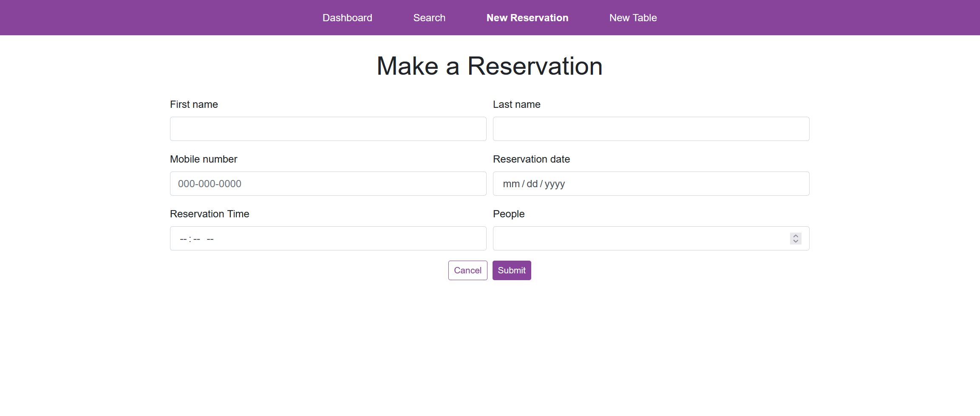Select New Reservation in the navbar

tap(527, 18)
